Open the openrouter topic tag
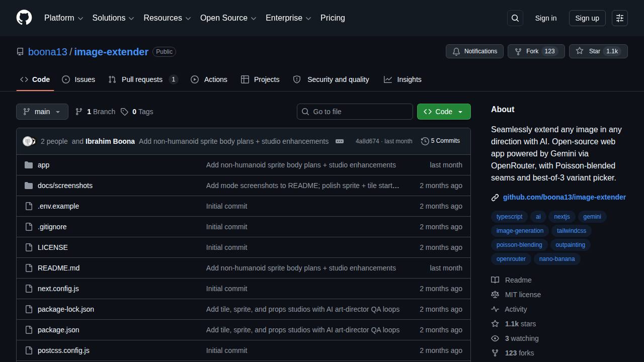The image size is (644, 362). coord(511,259)
